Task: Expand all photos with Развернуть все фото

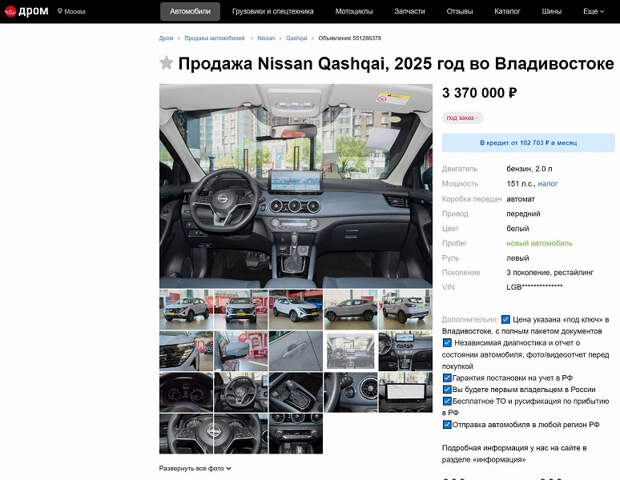Action: [x=195, y=468]
